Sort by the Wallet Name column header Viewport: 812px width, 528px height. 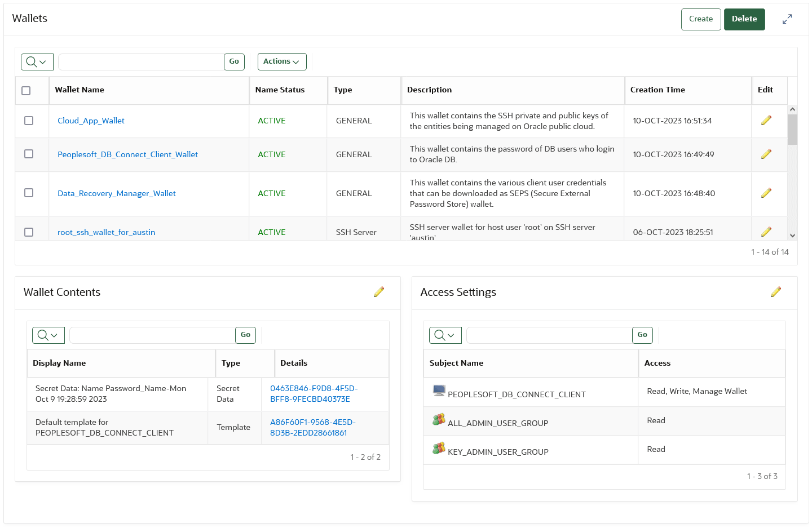click(79, 90)
